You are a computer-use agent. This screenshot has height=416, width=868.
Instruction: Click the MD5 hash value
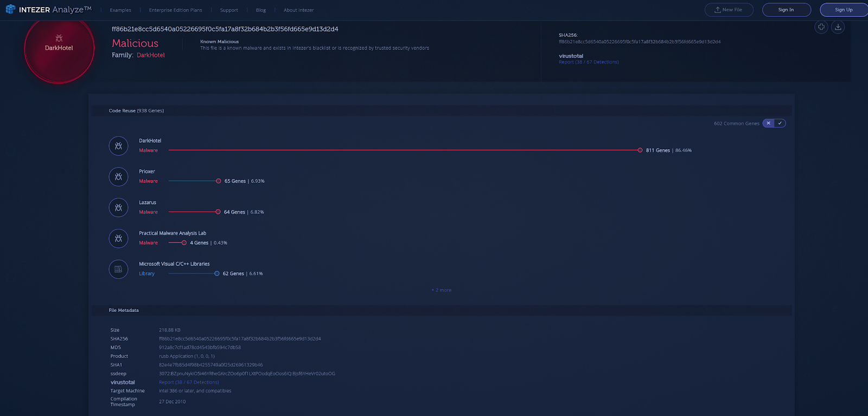coord(200,348)
